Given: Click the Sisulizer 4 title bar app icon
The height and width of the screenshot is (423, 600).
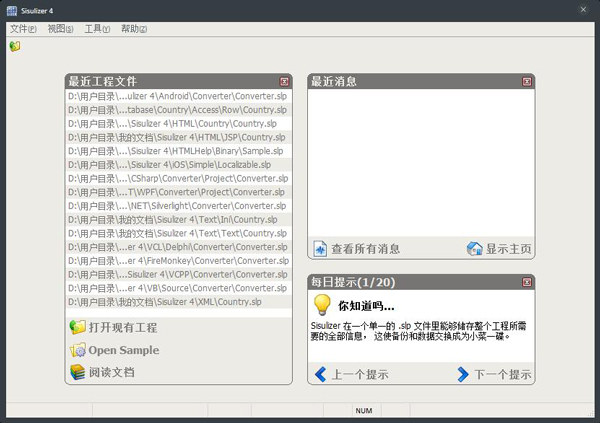Looking at the screenshot, I should [x=12, y=11].
